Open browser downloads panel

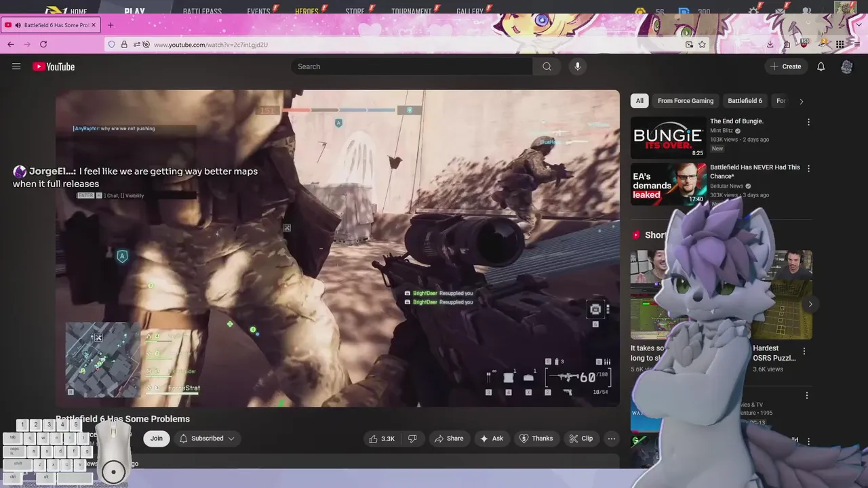(770, 44)
